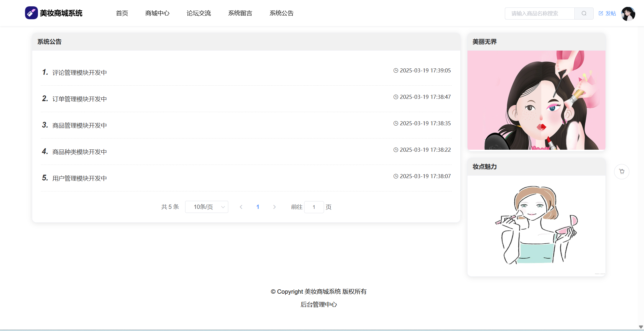Click the search magnifier icon
This screenshot has width=644, height=331.
pyautogui.click(x=584, y=14)
